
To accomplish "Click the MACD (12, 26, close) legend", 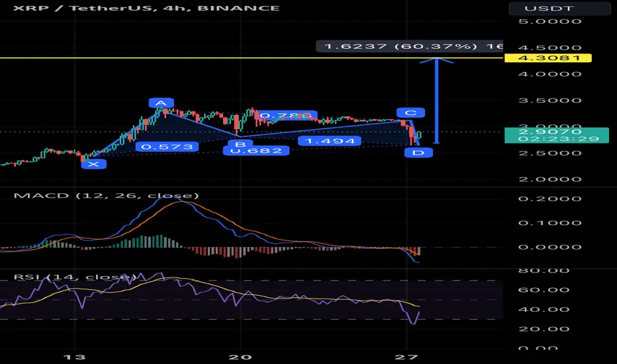I will [106, 196].
